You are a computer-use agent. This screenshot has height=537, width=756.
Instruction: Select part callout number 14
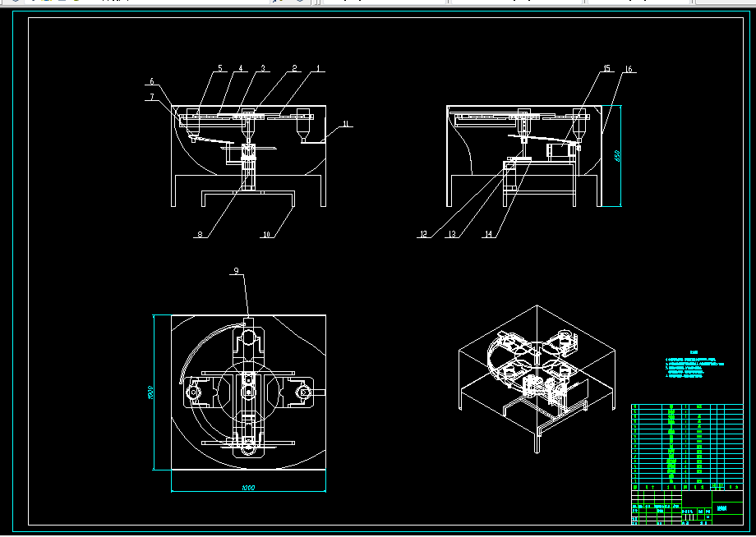click(x=489, y=234)
